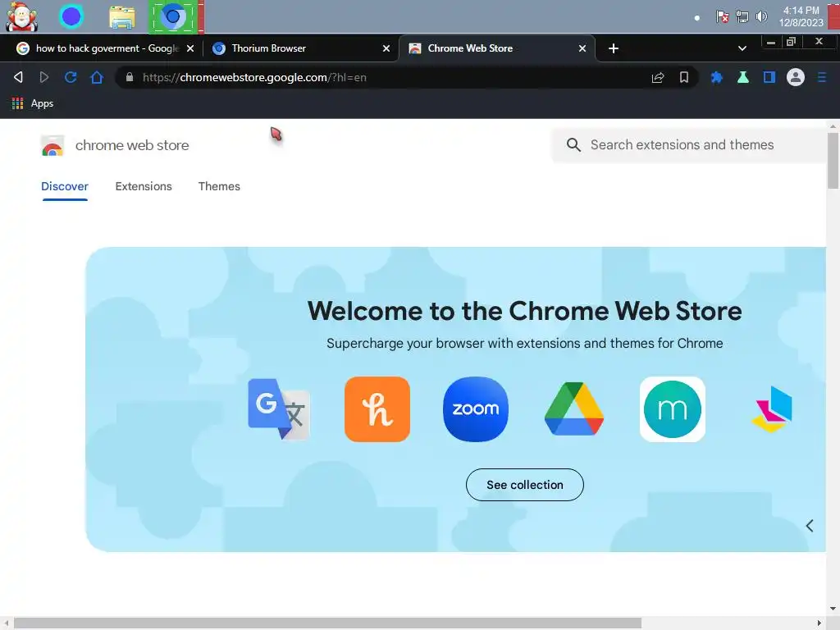Open the experiments flask icon
840x630 pixels.
[x=743, y=78]
